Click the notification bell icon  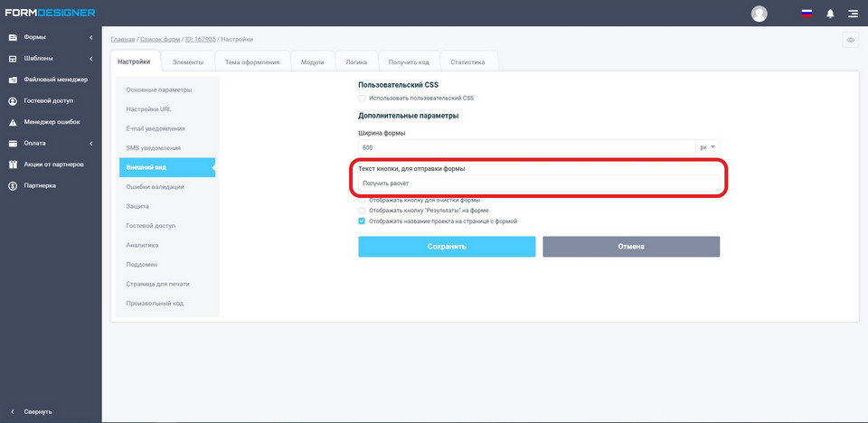[x=830, y=14]
